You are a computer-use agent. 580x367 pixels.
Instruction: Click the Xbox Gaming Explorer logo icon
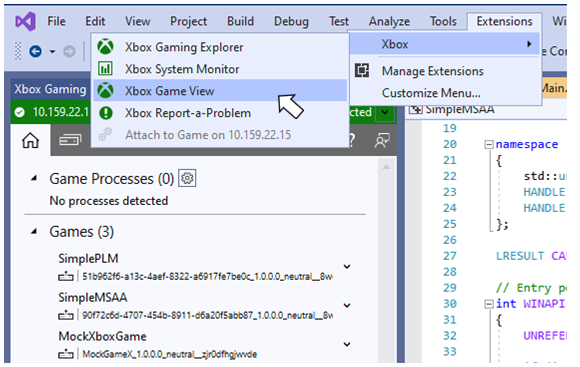[x=105, y=47]
